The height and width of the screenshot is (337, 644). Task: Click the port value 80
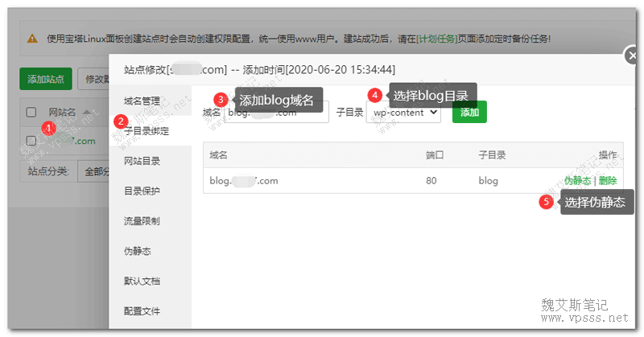coord(431,181)
